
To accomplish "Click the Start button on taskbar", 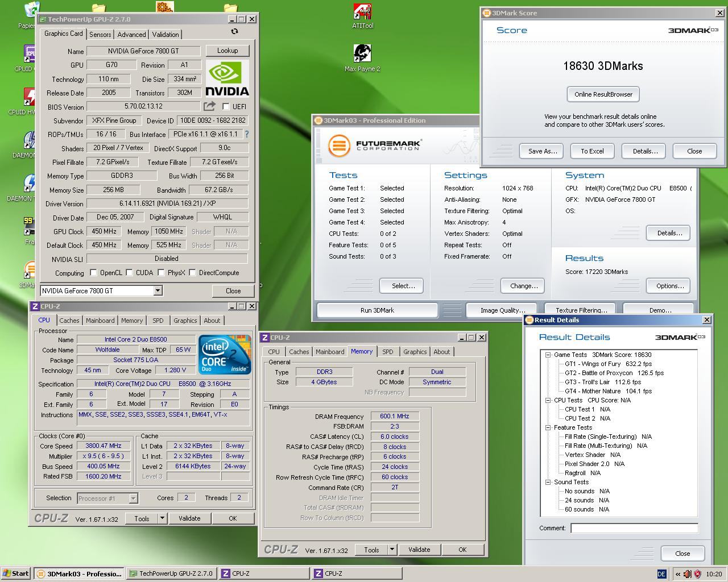I will click(16, 573).
